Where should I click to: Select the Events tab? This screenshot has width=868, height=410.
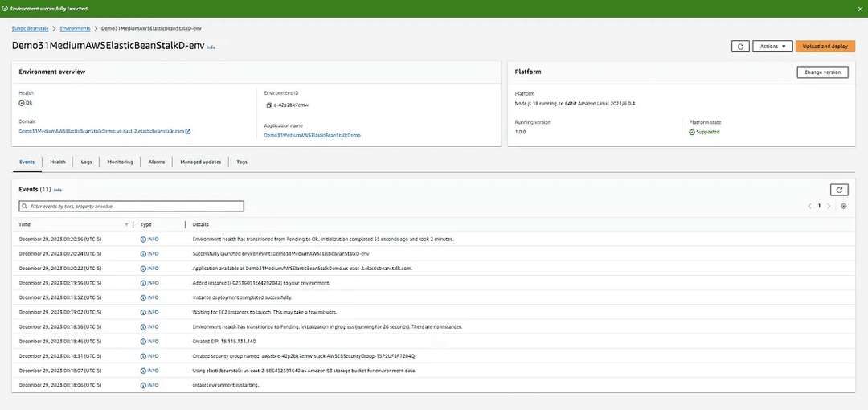(x=27, y=162)
